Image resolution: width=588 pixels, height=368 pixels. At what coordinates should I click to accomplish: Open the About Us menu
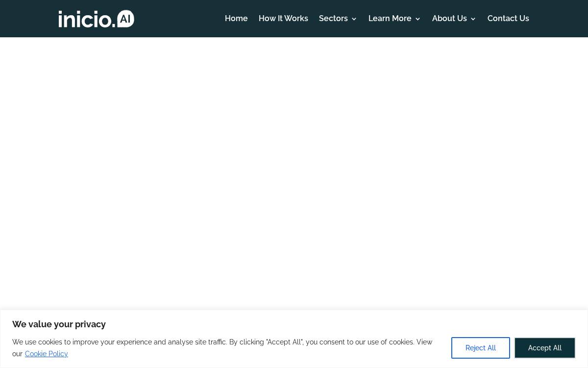(x=449, y=19)
